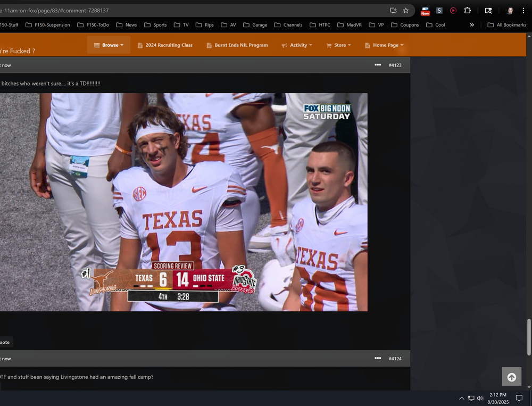Image resolution: width=532 pixels, height=406 pixels.
Task: Click the red play-button extension icon
Action: (x=453, y=10)
